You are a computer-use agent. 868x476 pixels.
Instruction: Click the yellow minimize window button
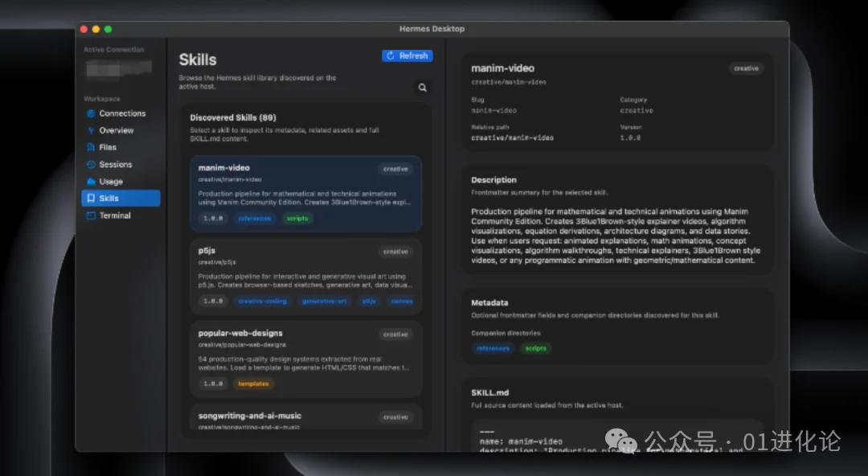coord(96,29)
